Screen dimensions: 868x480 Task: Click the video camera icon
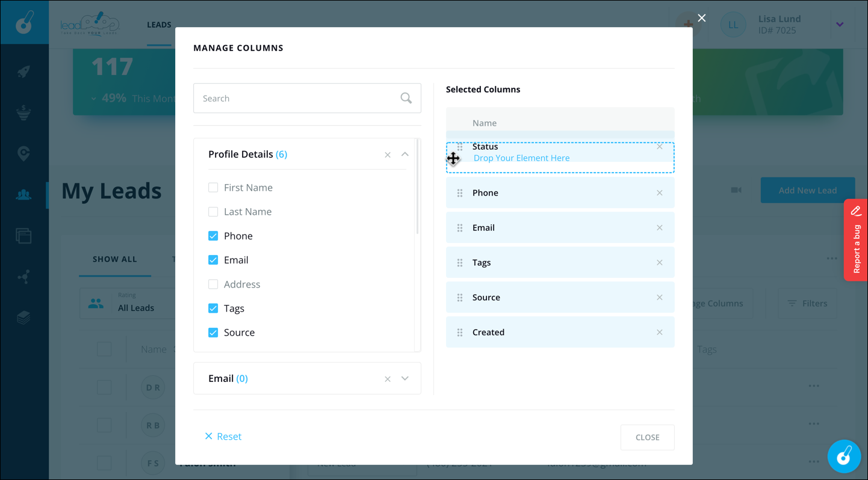click(x=736, y=190)
